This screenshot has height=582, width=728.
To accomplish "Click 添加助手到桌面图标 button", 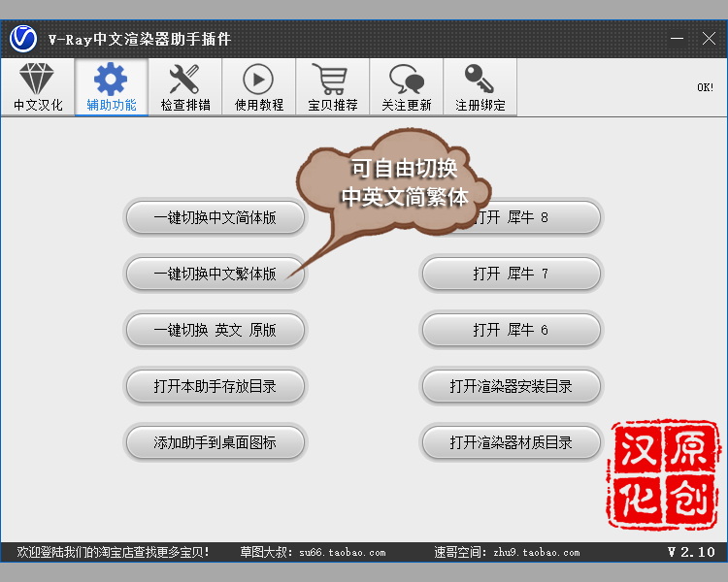I will pyautogui.click(x=215, y=442).
